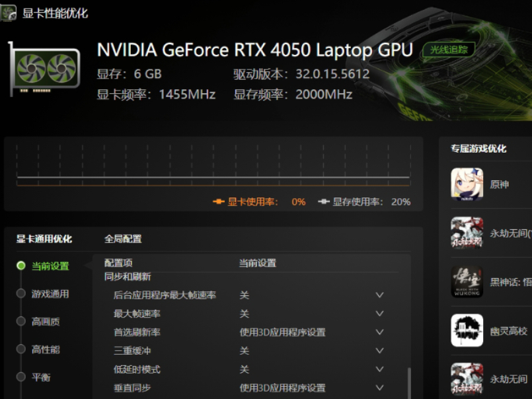532x399 pixels.
Task: Open the 首选刷新率 dropdown
Action: point(379,332)
